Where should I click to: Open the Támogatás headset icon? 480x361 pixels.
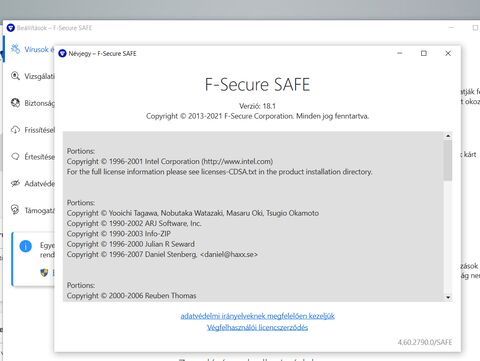[x=15, y=210]
